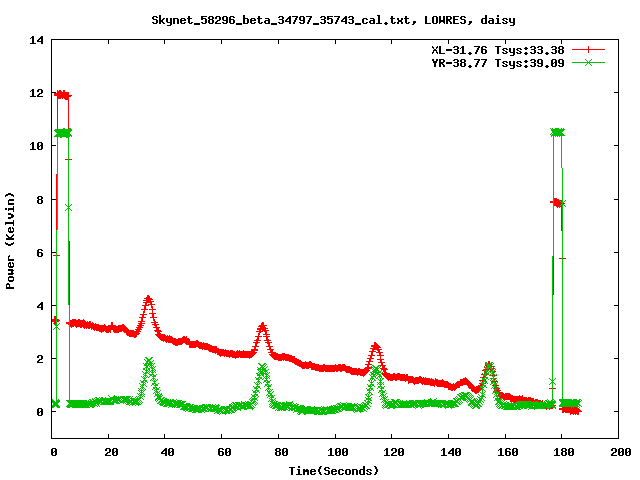
Task: Click the y-axis tick label '10'
Action: coord(36,146)
